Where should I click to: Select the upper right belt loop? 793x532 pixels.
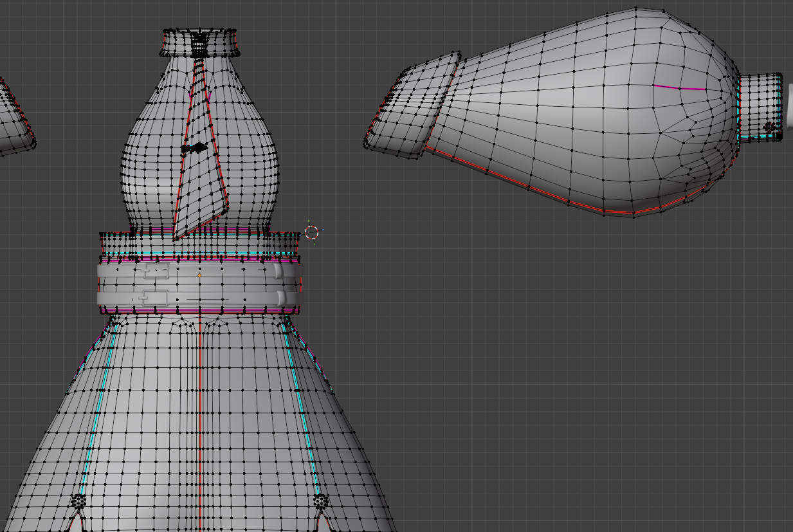point(278,272)
